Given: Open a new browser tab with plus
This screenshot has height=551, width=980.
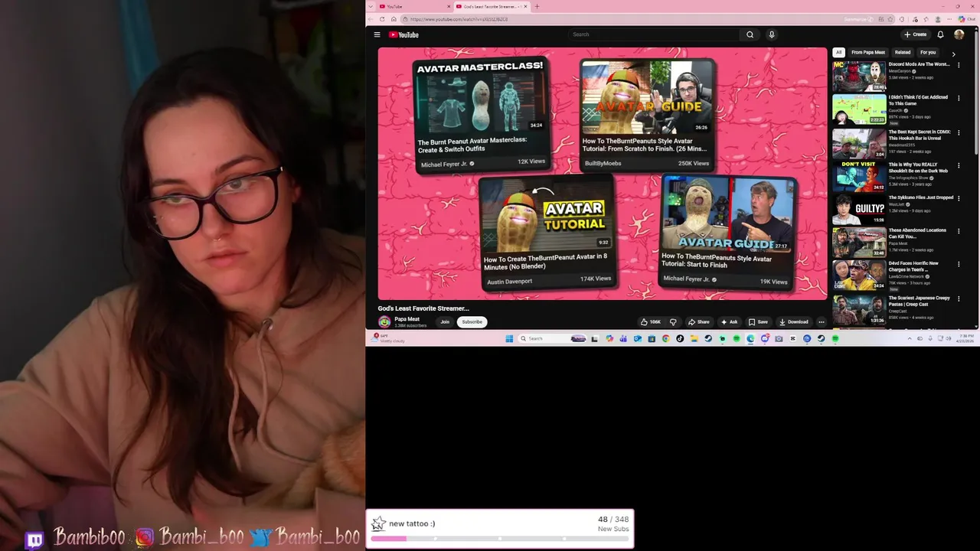Looking at the screenshot, I should [x=537, y=6].
